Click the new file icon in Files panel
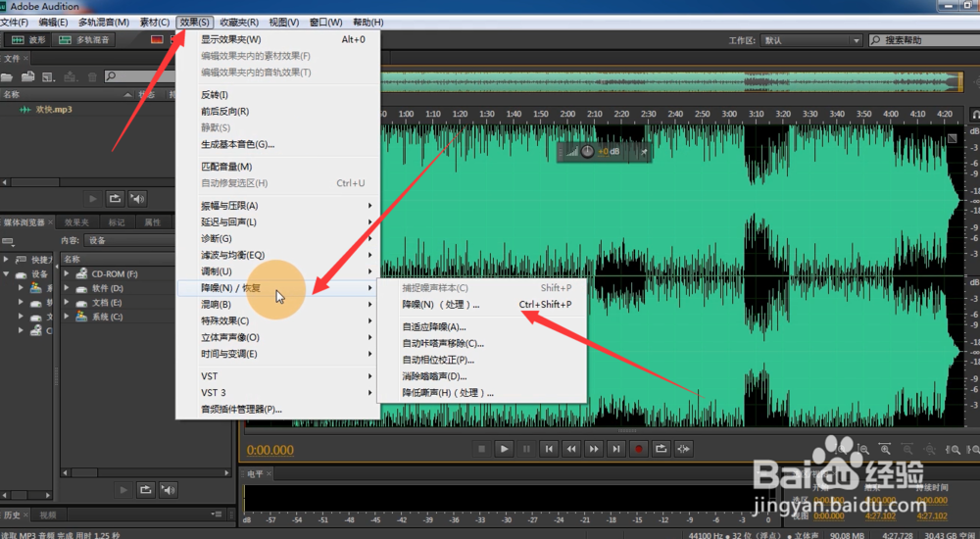 pyautogui.click(x=48, y=76)
